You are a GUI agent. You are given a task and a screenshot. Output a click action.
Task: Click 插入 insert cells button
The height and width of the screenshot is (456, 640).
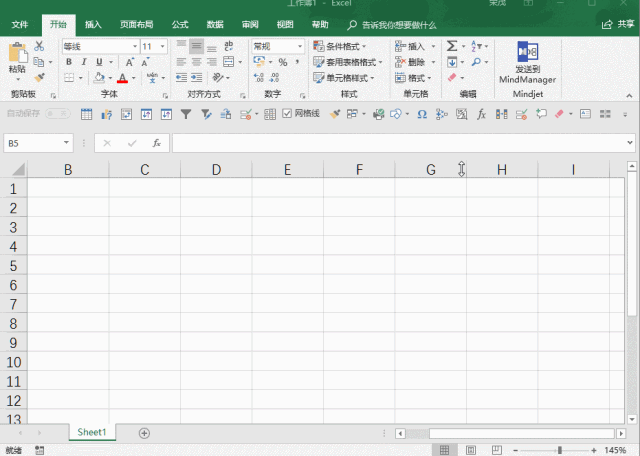coord(411,46)
